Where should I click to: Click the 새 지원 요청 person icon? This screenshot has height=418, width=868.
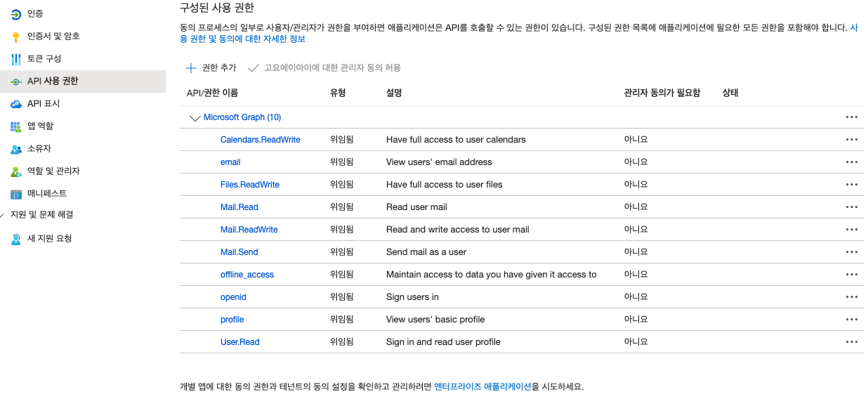(x=15, y=238)
